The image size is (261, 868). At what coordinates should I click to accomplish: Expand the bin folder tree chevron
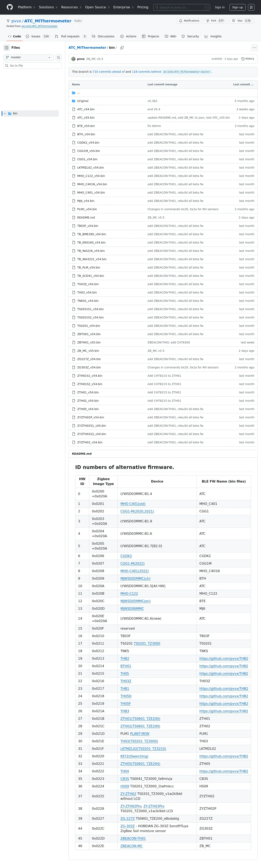[x=5, y=114]
